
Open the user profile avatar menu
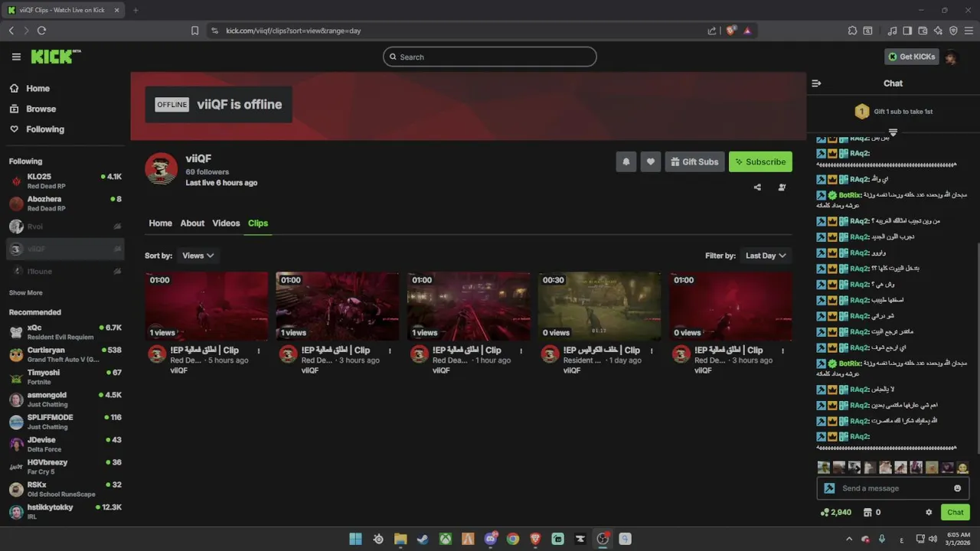952,57
